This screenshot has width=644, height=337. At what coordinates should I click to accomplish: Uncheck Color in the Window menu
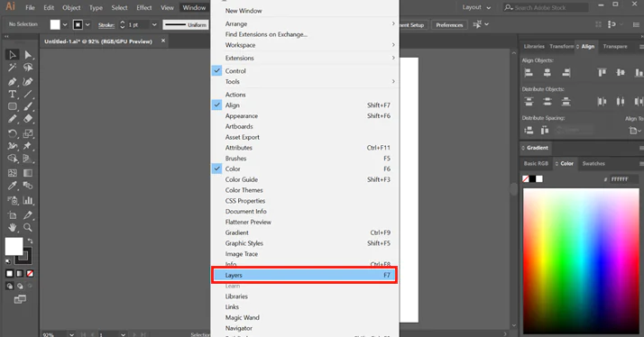[233, 168]
